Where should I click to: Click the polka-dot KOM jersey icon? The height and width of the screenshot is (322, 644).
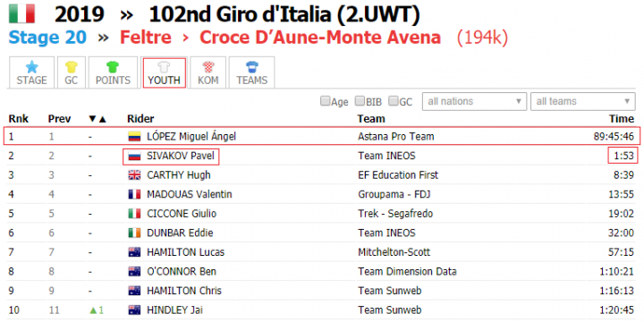208,66
